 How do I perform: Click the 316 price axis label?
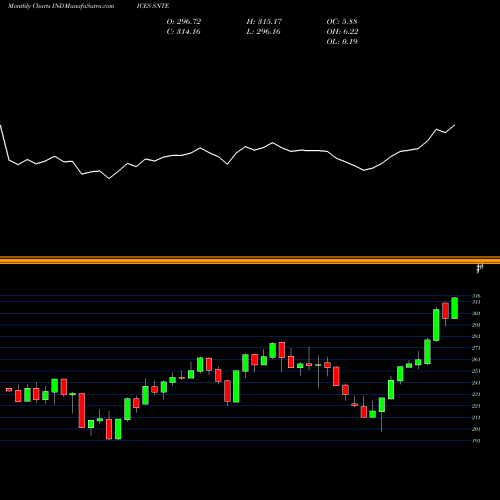(476, 296)
